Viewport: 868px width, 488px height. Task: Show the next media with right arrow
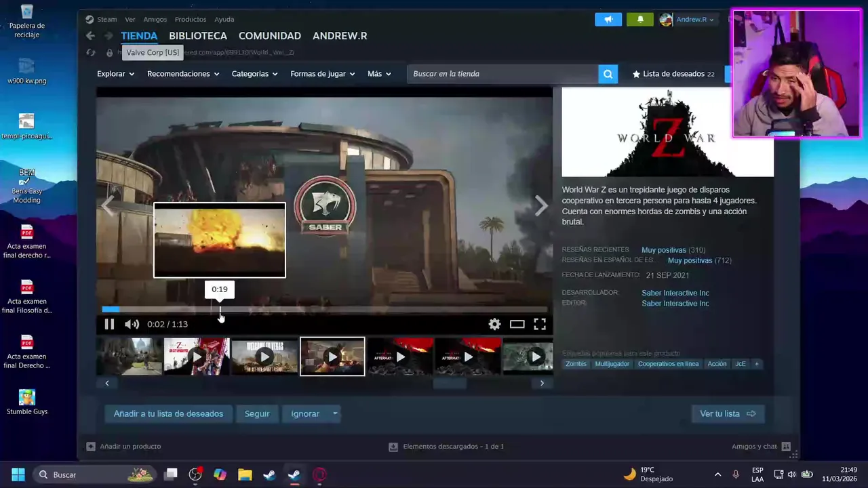click(x=540, y=205)
